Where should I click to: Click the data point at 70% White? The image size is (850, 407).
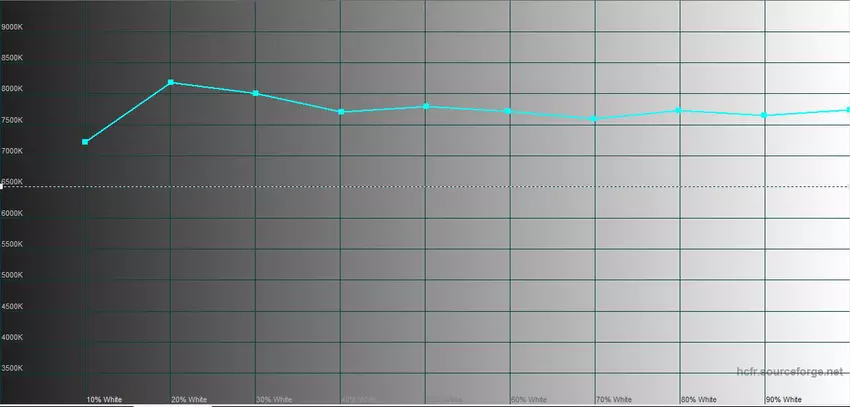coord(594,119)
